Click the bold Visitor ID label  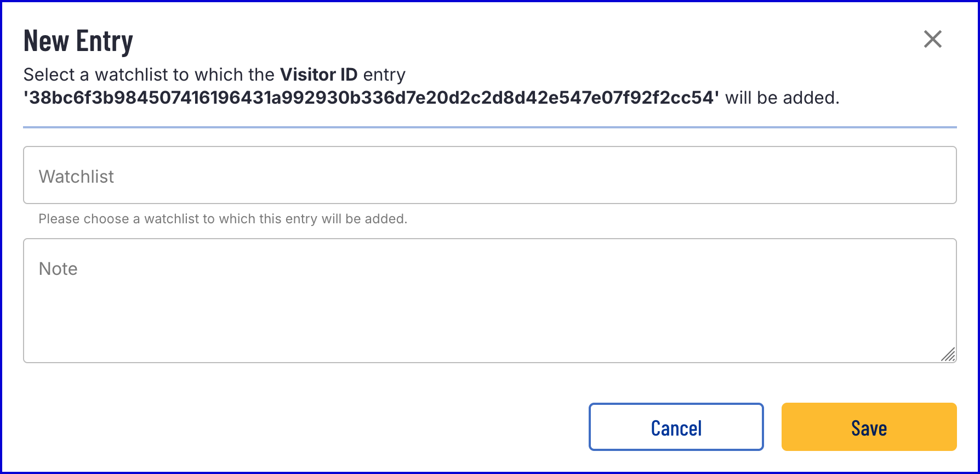[x=318, y=75]
